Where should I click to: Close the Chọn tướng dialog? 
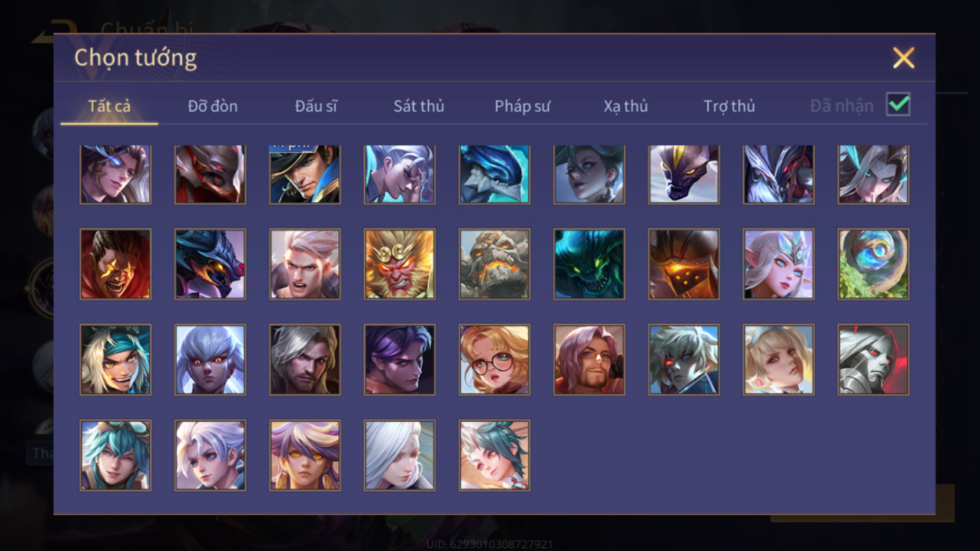[x=903, y=58]
